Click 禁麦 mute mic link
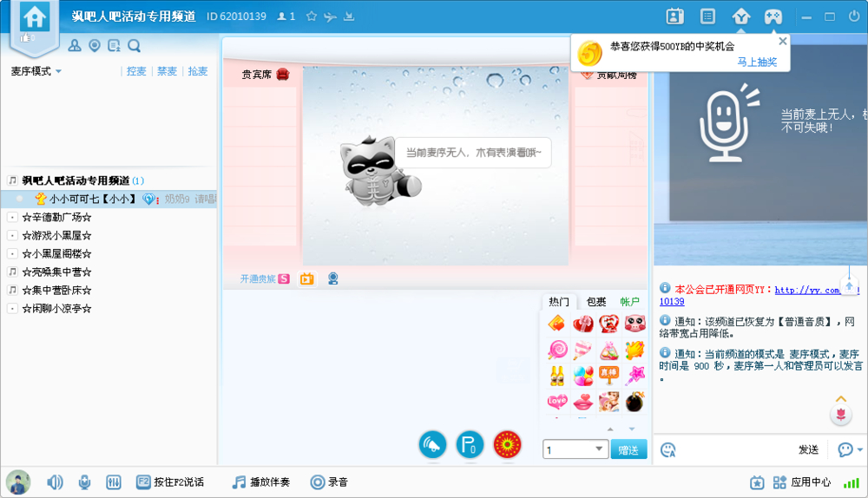 click(x=167, y=71)
